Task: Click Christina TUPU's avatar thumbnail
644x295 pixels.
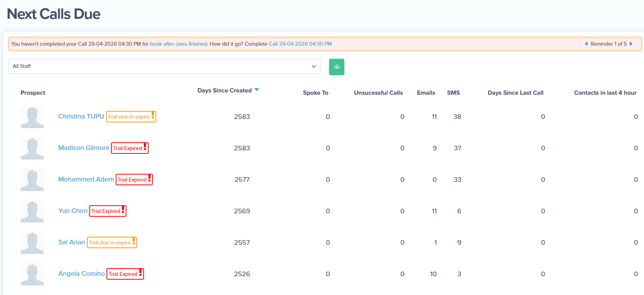Action: (x=32, y=117)
